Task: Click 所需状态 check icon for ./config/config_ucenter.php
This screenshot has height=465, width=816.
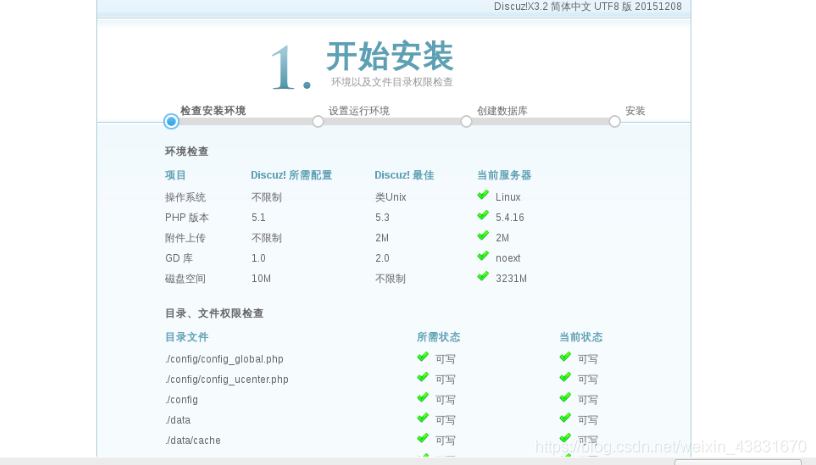Action: coord(423,377)
